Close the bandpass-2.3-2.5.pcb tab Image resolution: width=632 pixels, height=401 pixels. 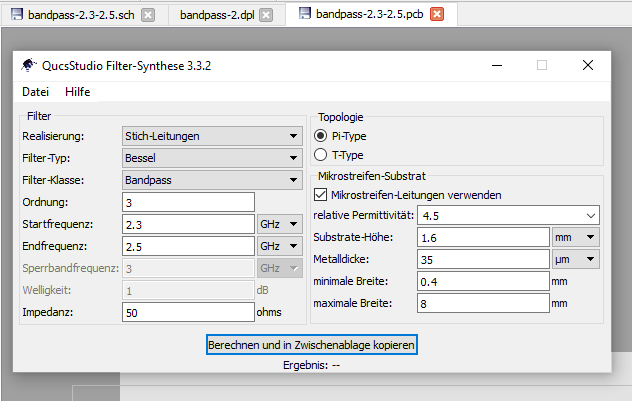click(x=437, y=15)
